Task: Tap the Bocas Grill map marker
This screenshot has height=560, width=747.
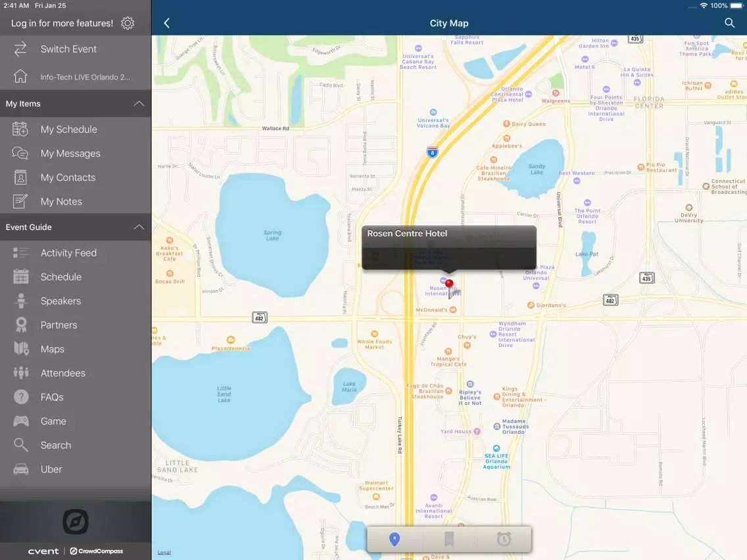Action: 170,273
